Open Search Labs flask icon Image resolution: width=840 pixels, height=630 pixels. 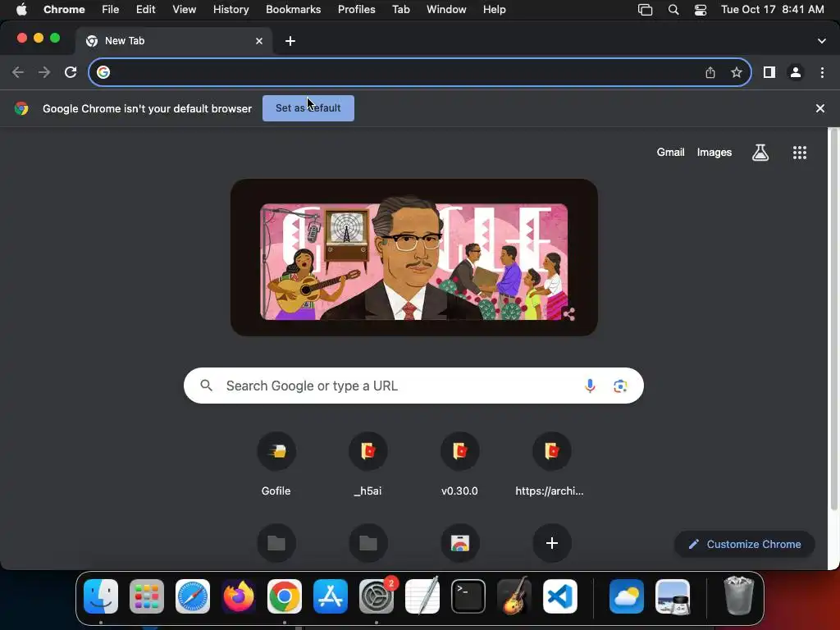tap(760, 153)
